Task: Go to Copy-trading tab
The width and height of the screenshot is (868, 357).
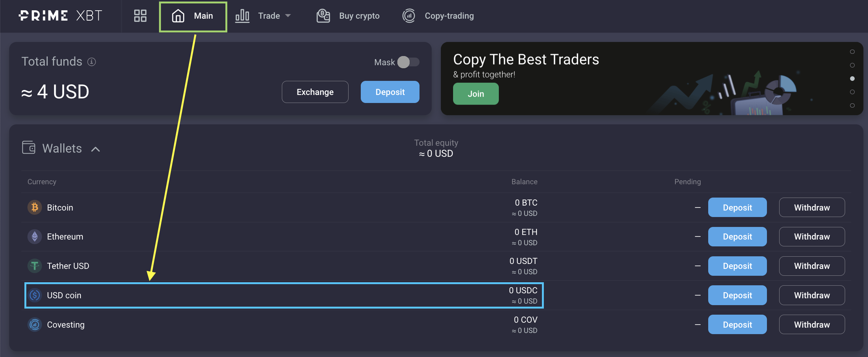Action: [438, 16]
